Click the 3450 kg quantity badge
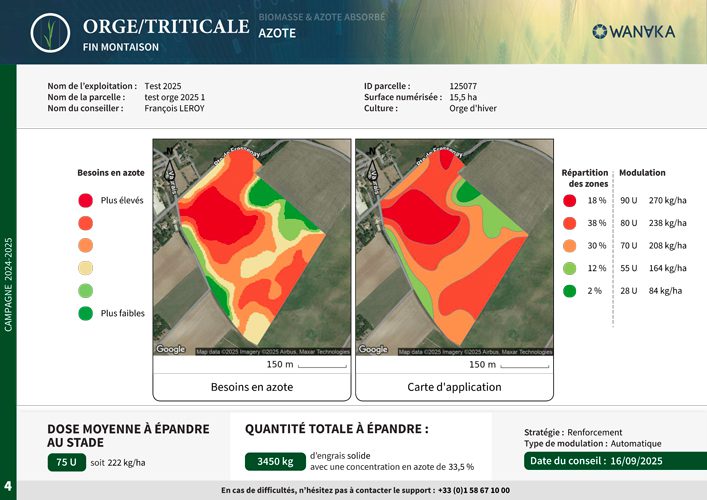 (274, 462)
